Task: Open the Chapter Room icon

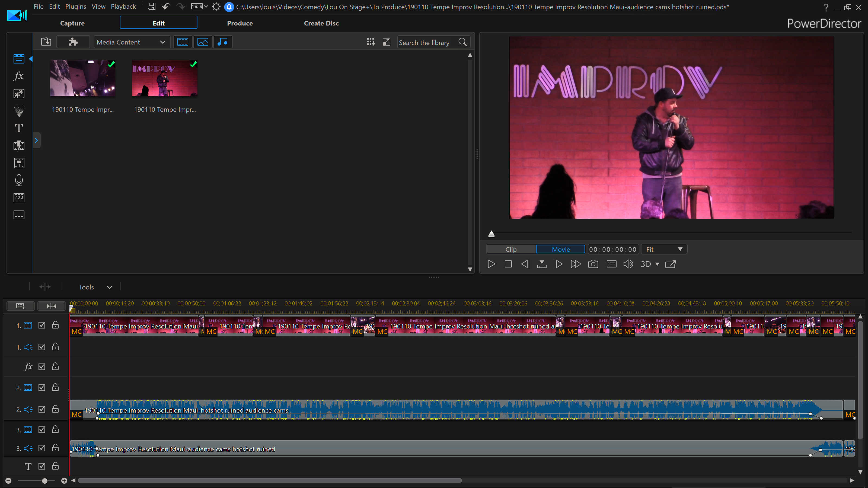Action: (x=19, y=198)
